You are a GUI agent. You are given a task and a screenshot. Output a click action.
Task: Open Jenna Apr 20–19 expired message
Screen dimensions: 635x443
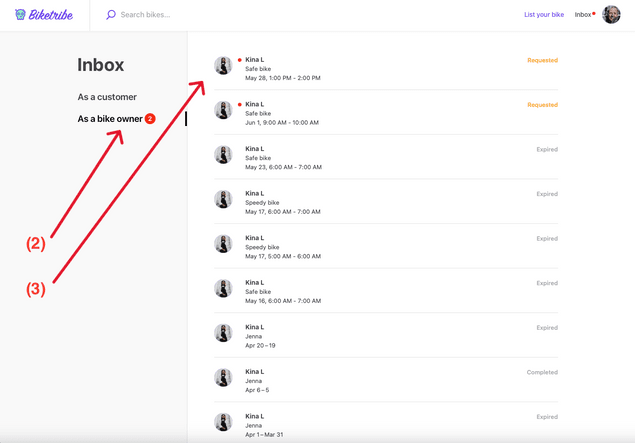(380, 336)
